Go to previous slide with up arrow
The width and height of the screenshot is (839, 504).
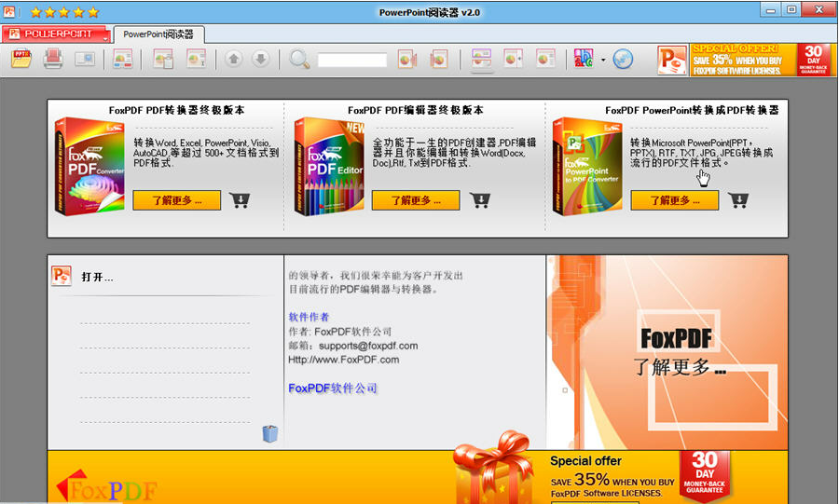(233, 59)
